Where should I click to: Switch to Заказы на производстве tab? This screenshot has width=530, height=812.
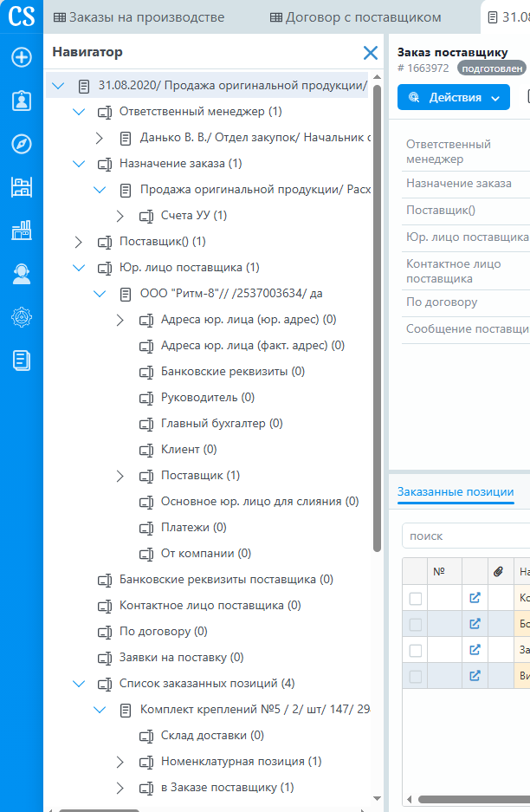tap(139, 17)
